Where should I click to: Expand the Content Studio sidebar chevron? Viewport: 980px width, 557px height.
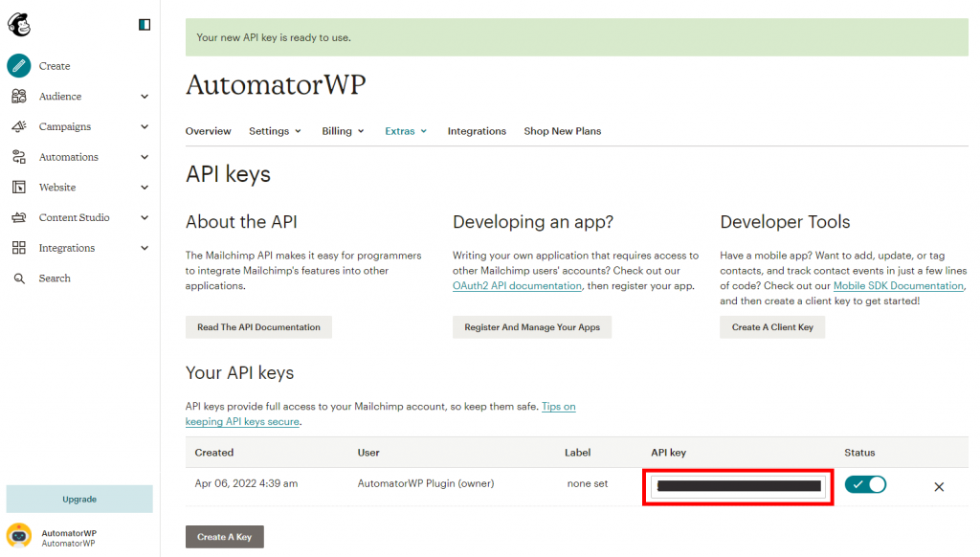[145, 218]
